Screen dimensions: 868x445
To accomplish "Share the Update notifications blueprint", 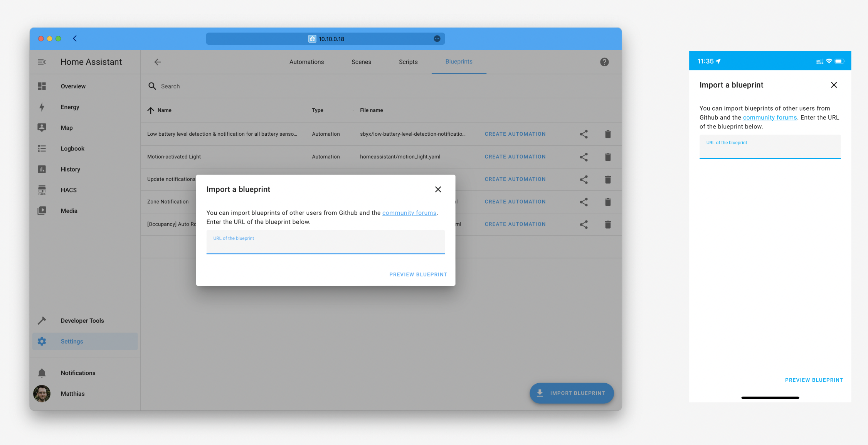I will coord(584,179).
